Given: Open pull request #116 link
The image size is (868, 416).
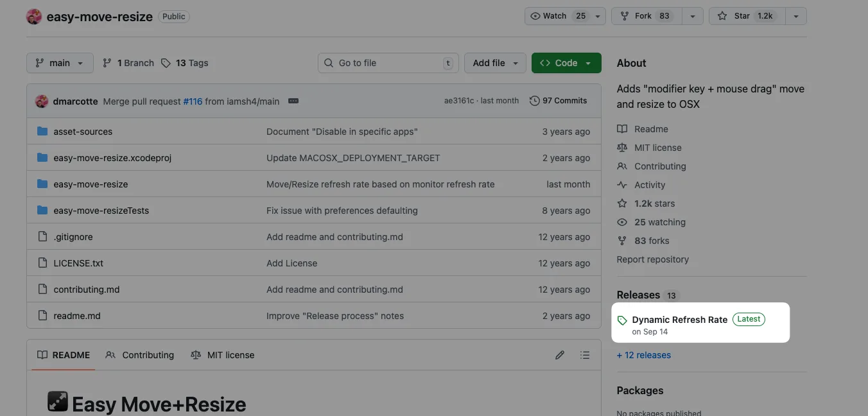Looking at the screenshot, I should (x=193, y=101).
